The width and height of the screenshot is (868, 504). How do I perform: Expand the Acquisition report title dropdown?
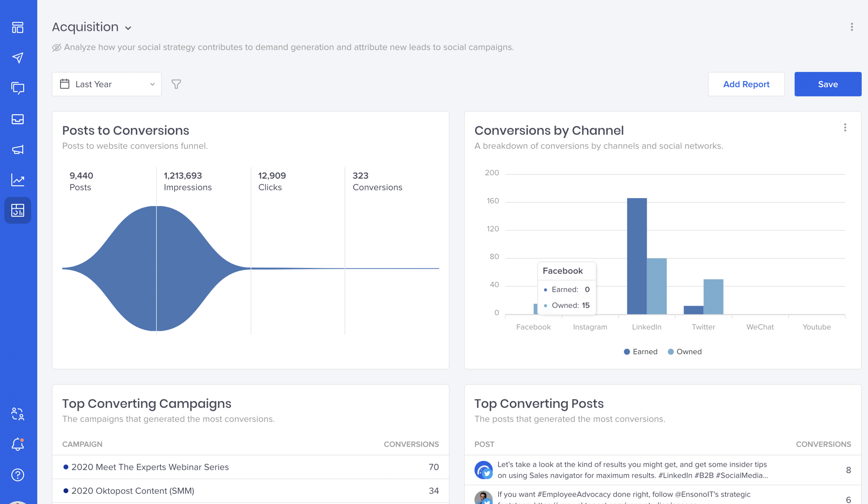tap(128, 28)
